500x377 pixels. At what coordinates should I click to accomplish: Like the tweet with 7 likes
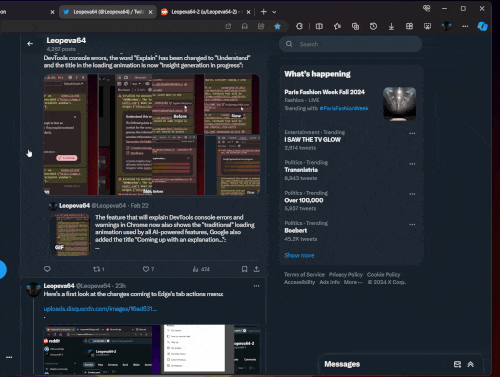point(148,269)
